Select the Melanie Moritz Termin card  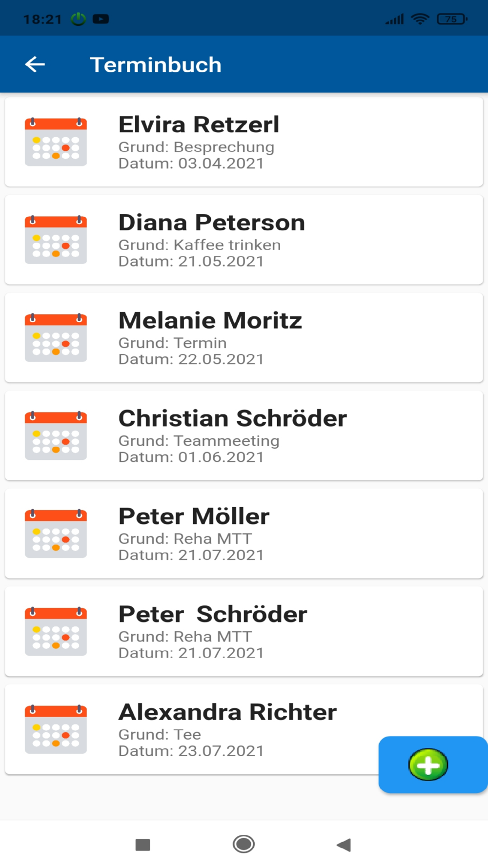click(x=244, y=338)
